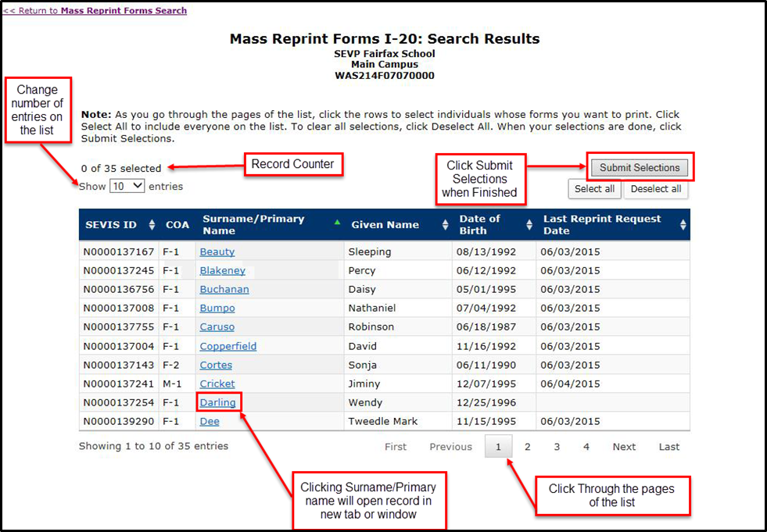Select SEVIS ID N0000137755 cell
This screenshot has width=767, height=532.
[119, 327]
